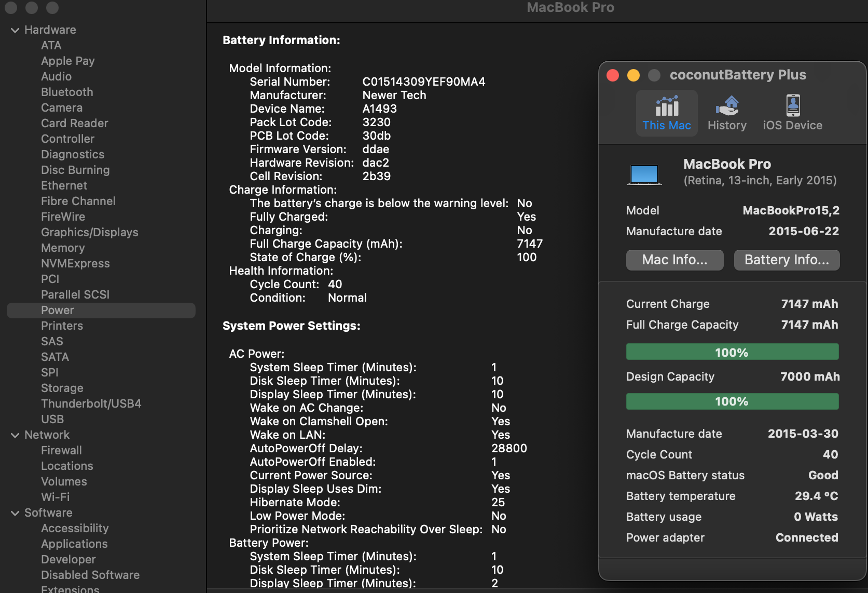
Task: Click the History hand-and-house icon
Action: click(x=727, y=106)
